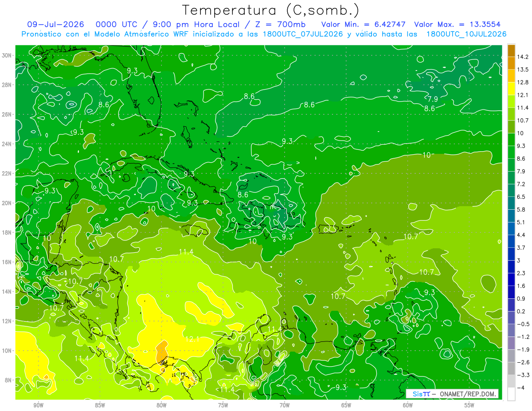Click the colorbar tick label 7.2

point(521,184)
